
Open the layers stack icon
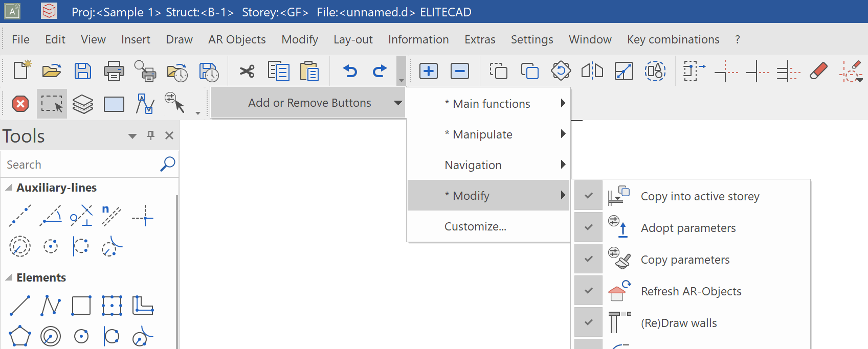(x=83, y=104)
